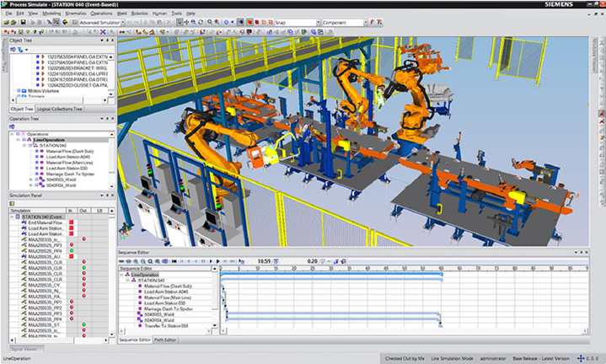The image size is (606, 364).
Task: Switch to Logical Collections Tree tab
Action: click(x=59, y=109)
